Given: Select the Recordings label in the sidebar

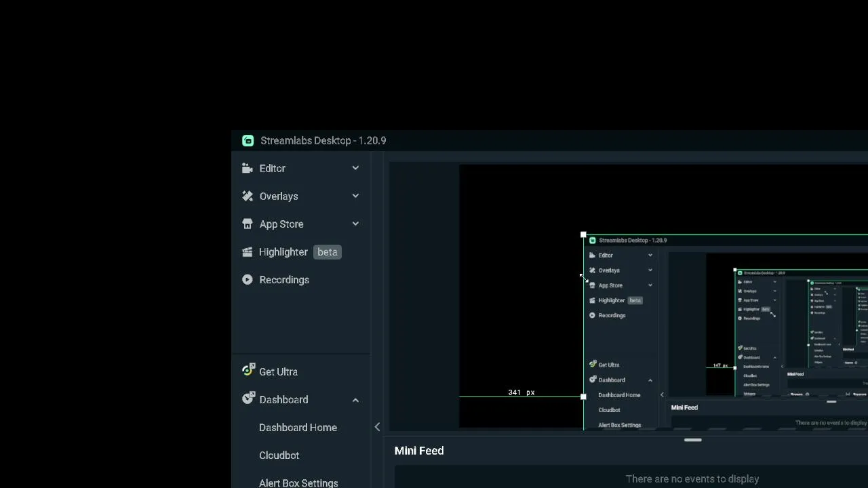Looking at the screenshot, I should 284,280.
